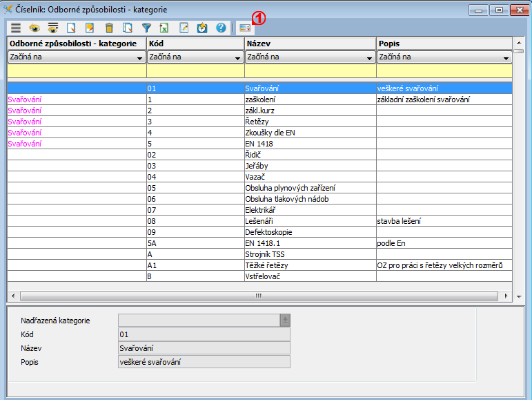Click the trash can delete icon
Screen dimensions: 532x400
pos(108,28)
